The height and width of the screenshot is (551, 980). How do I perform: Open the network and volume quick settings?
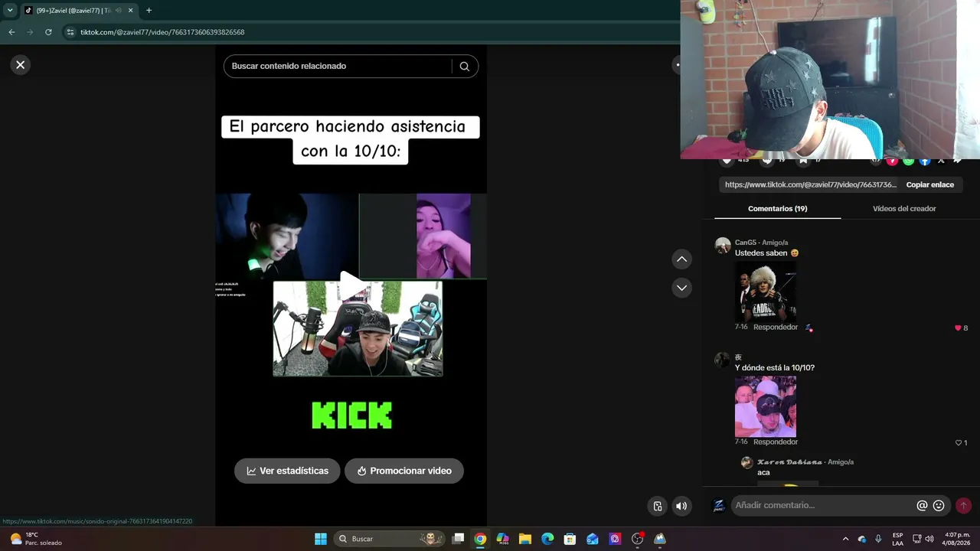923,539
